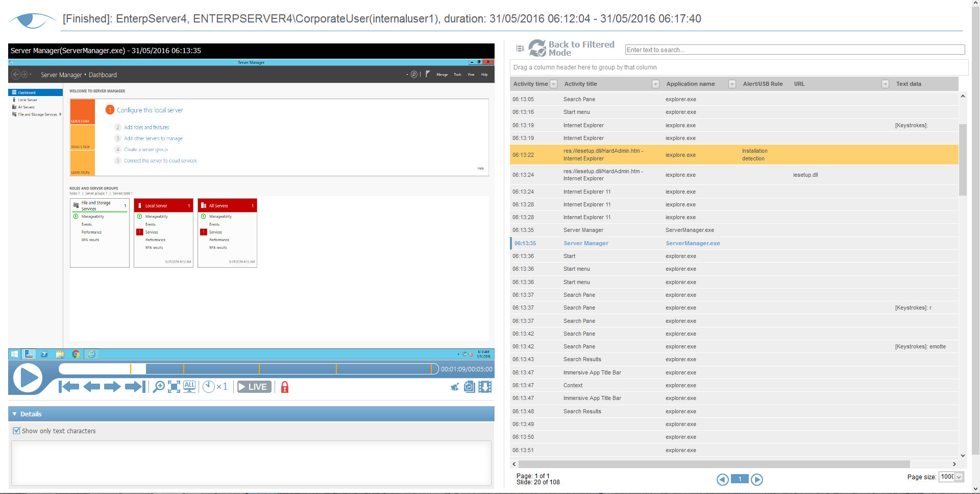This screenshot has height=494, width=980.
Task: Change playback speed clock icon
Action: pyautogui.click(x=209, y=387)
